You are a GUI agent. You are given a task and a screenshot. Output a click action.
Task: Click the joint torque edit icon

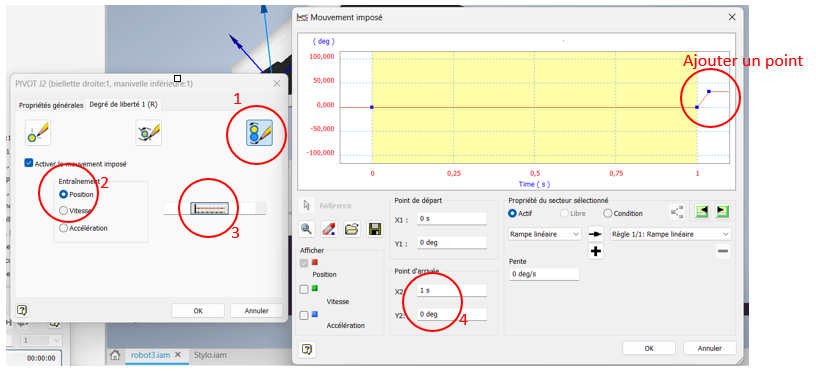148,133
